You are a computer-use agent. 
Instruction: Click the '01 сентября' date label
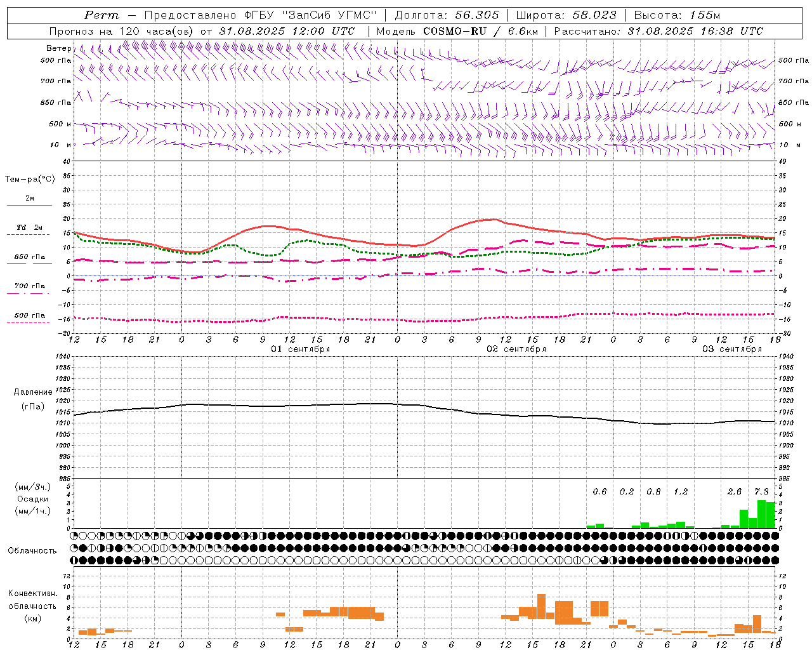click(301, 349)
